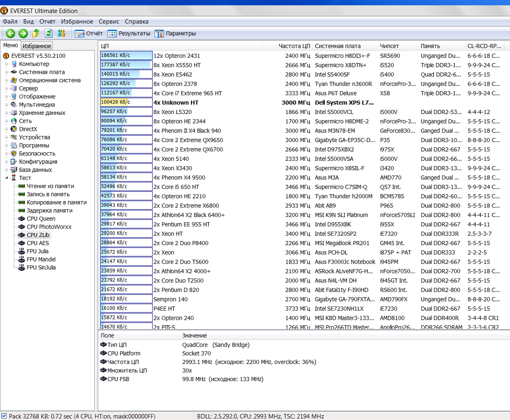510x420 pixels.
Task: Open the CPU PhotoWorxx benchmark
Action: [x=49, y=227]
